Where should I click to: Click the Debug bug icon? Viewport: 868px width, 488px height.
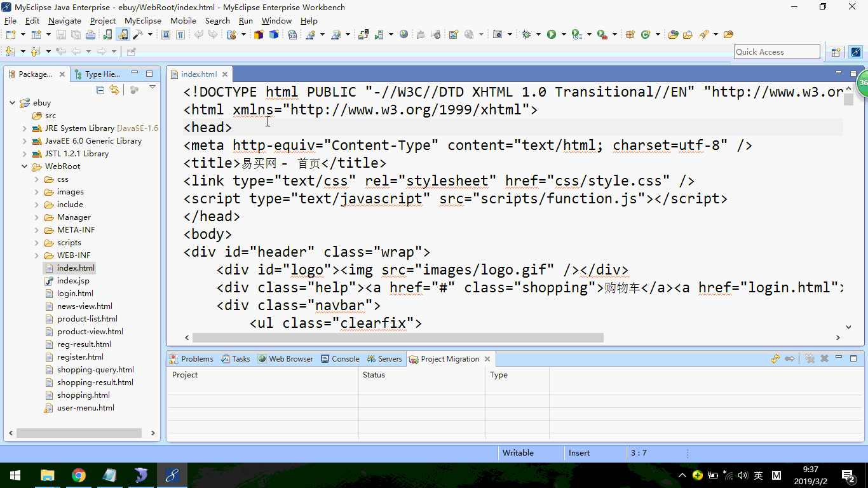click(526, 34)
